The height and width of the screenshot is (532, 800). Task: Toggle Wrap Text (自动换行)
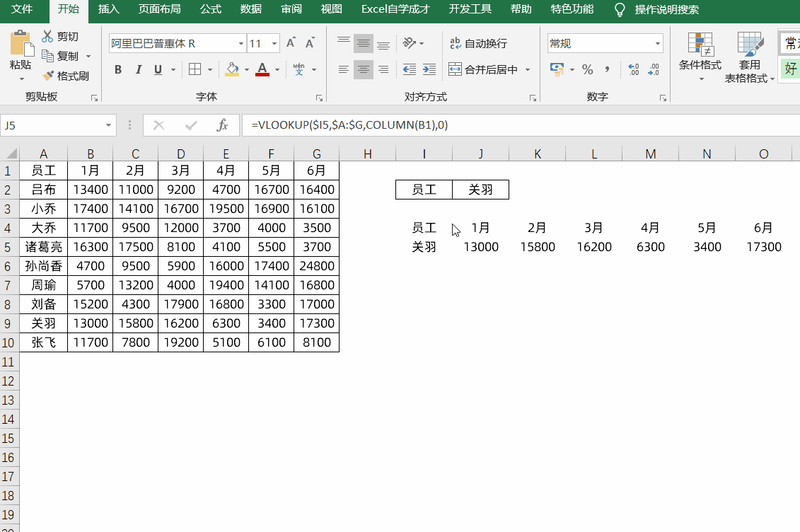click(x=479, y=43)
